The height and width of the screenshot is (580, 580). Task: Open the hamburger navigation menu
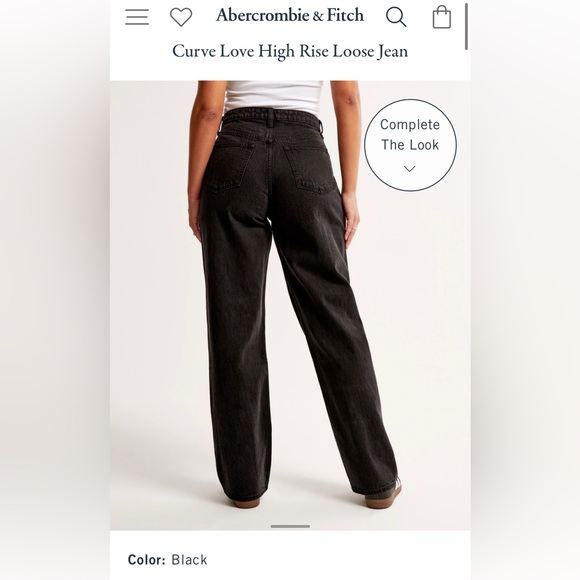click(x=137, y=17)
